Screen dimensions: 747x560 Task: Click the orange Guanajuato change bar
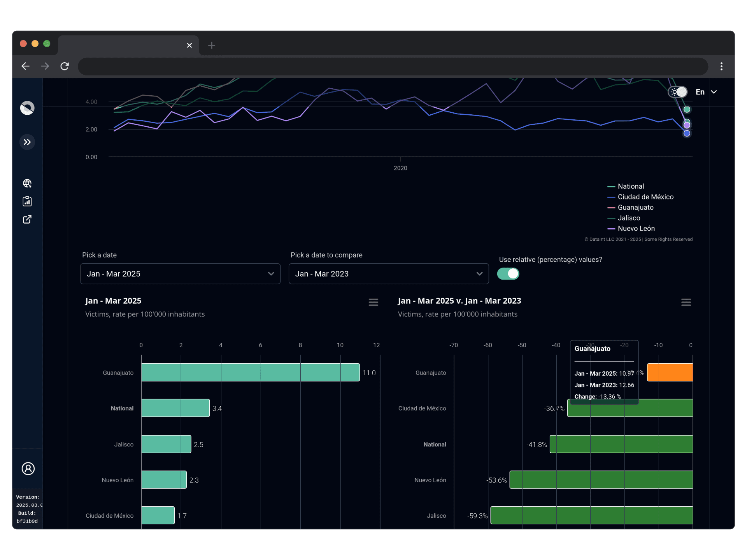(x=670, y=373)
